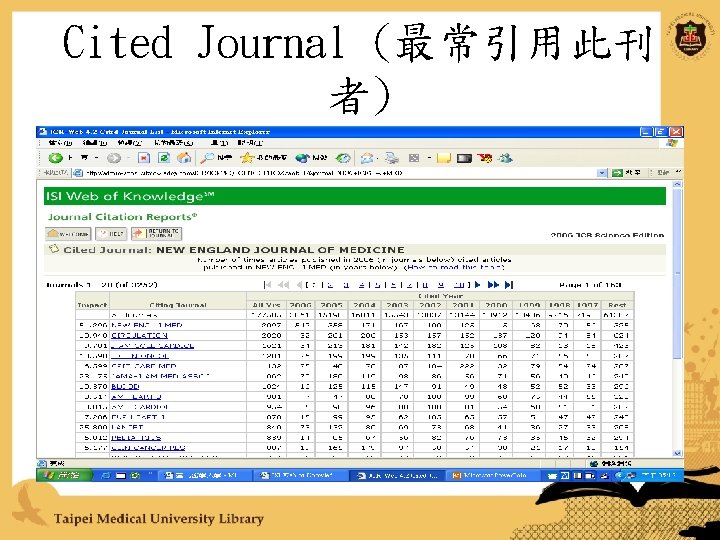Click the 'Cited Journal: NEW ENGLAND JOURNAL OF MEDICINE' heading

click(x=234, y=250)
